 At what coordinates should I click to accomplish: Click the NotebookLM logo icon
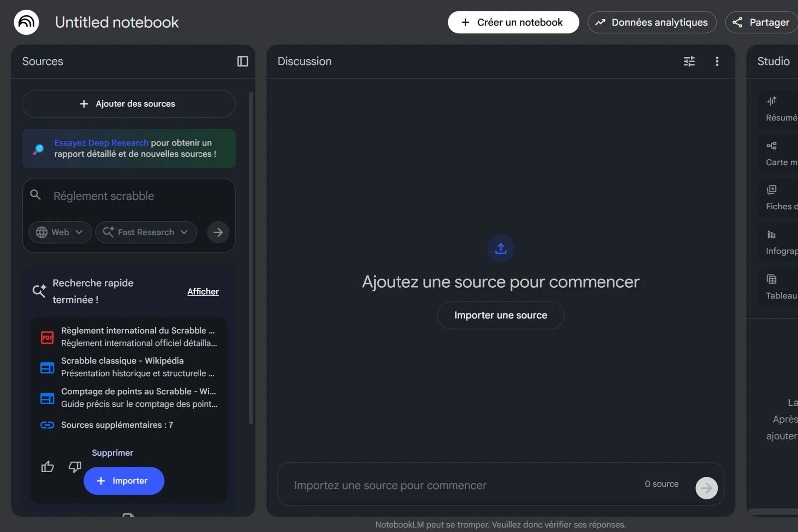tap(26, 22)
